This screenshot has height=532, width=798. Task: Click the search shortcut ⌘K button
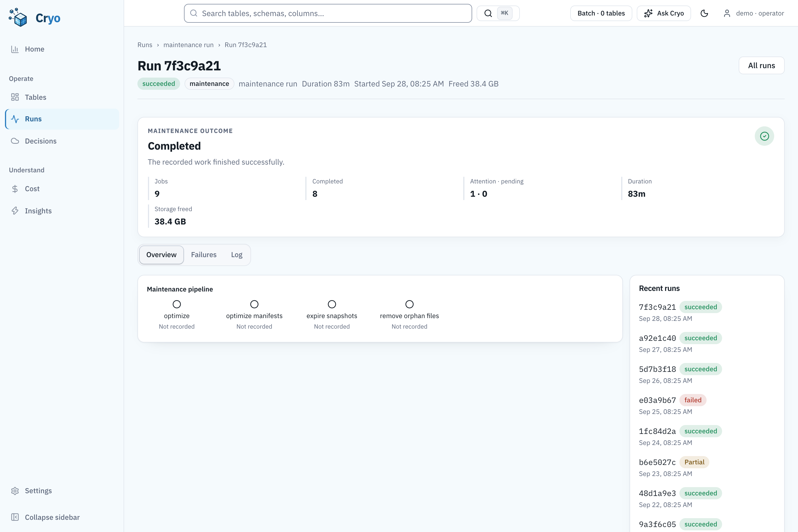[498, 13]
